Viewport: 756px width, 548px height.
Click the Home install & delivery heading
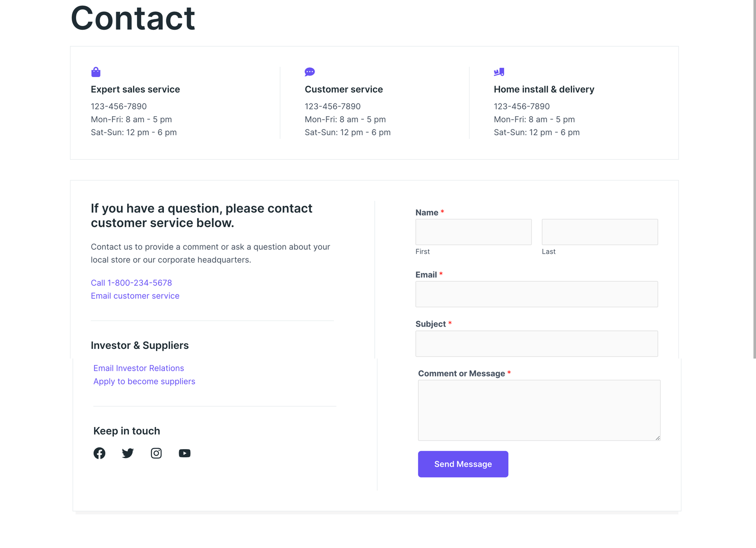544,89
